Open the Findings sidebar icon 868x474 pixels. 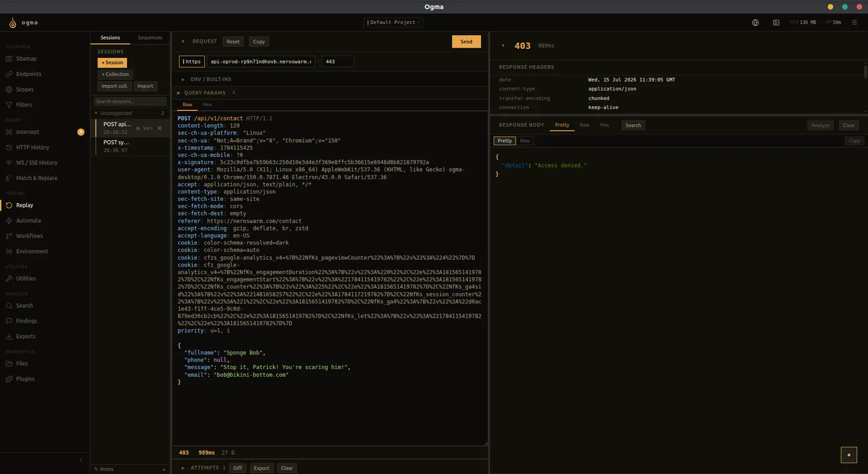pyautogui.click(x=9, y=321)
